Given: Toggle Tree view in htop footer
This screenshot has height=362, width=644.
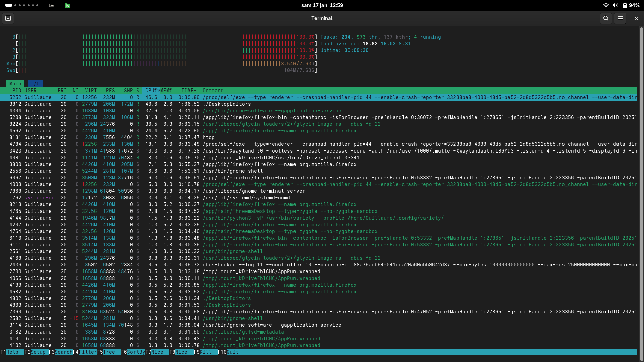Looking at the screenshot, I should tap(109, 352).
